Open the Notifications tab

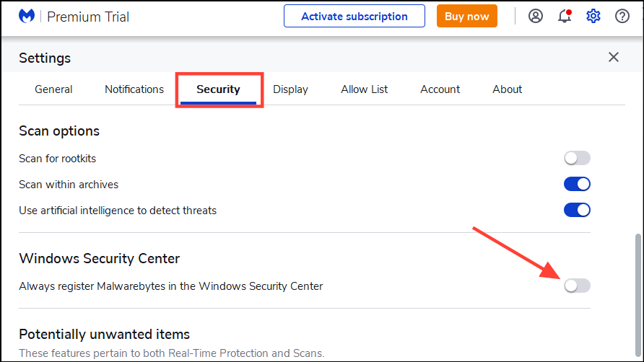click(134, 89)
